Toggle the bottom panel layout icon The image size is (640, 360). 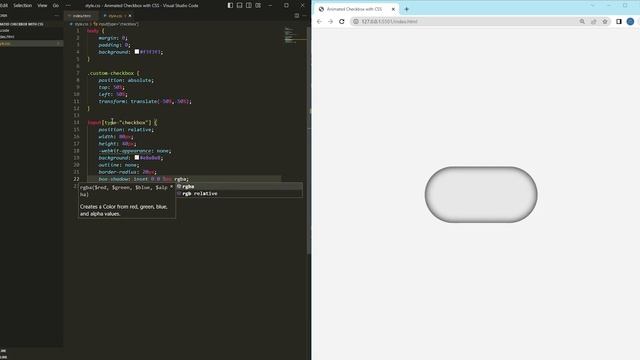[240, 5]
